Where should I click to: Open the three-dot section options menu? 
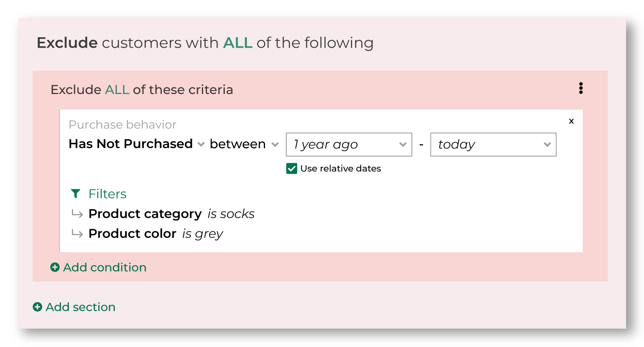(x=581, y=88)
